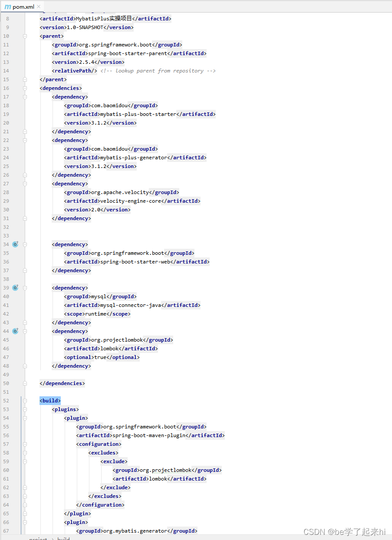
Task: Click fold end marker at line 15 closing parent
Action: click(x=25, y=79)
